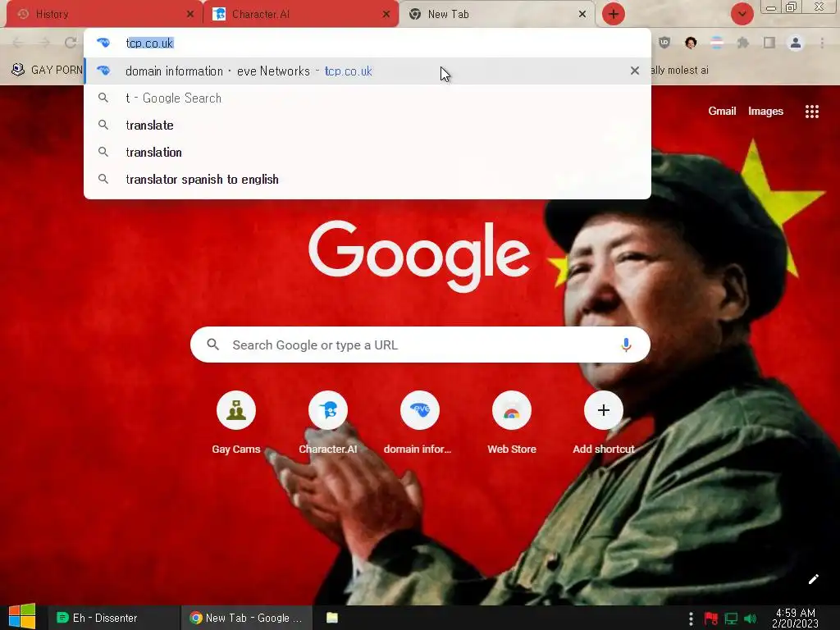Viewport: 840px width, 630px height.
Task: Select the eve Networks tcp.co.uk suggestion
Action: click(367, 71)
